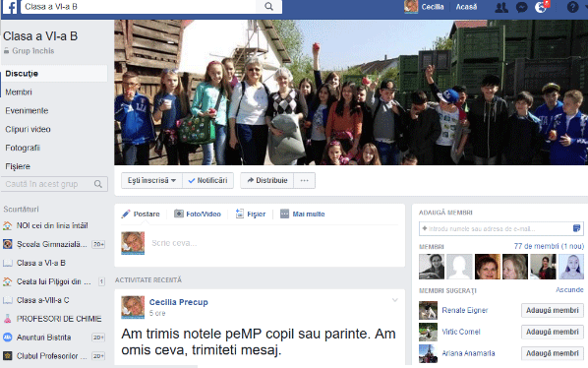Click the Virtic Cornel name link
This screenshot has height=368, width=588.
[461, 332]
